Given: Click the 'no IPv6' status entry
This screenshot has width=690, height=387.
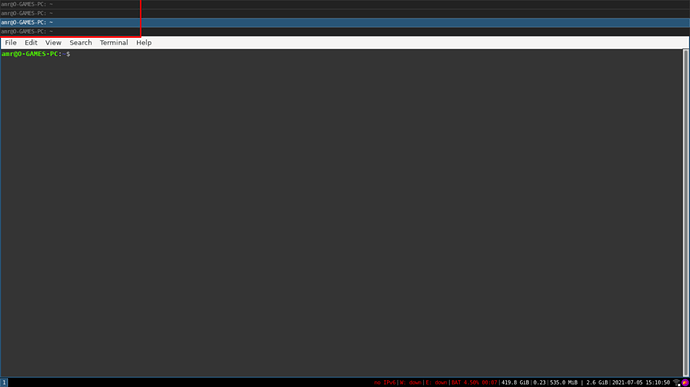Looking at the screenshot, I should pyautogui.click(x=384, y=383).
